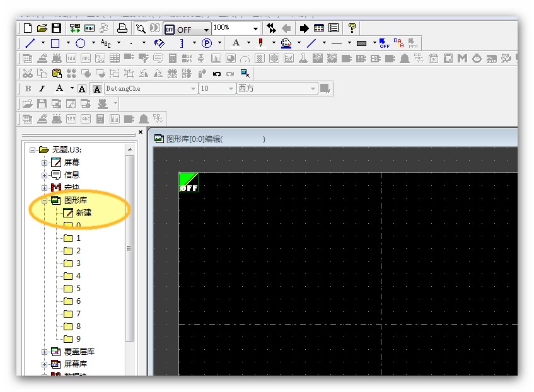Select 新建 under 图形库
The image size is (534, 392).
[x=83, y=213]
